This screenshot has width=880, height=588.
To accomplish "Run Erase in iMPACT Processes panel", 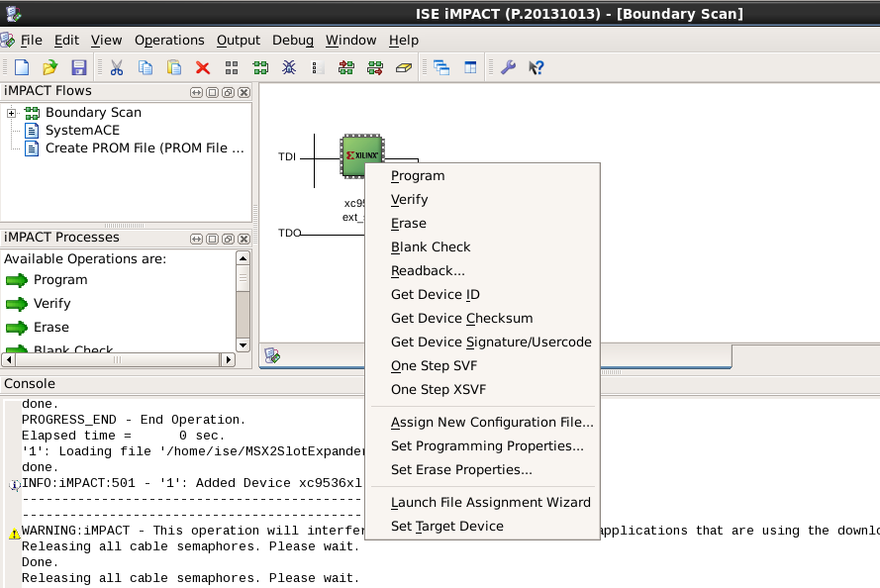I will coord(50,328).
